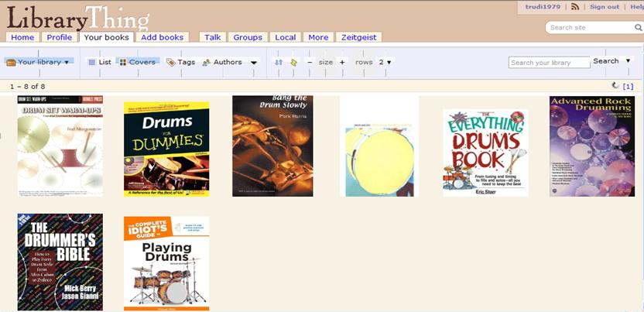Click the loading spinner icon beside page number

tap(615, 85)
